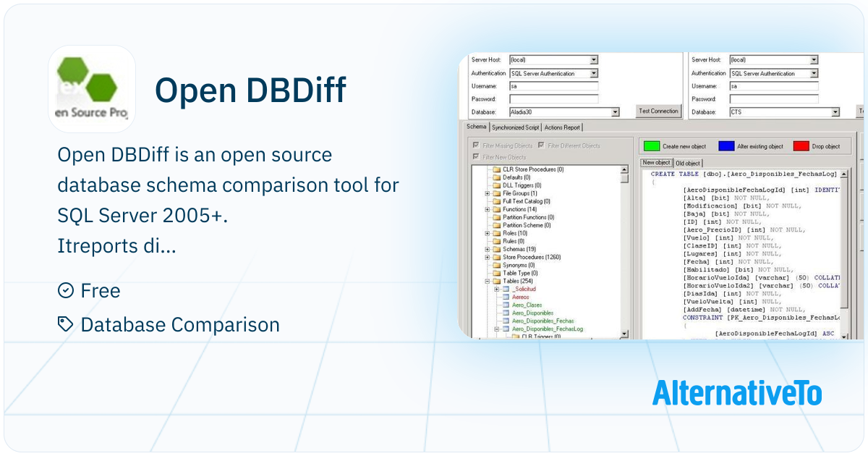Click the Aero_Disponibles table icon
The width and height of the screenshot is (868, 456).
[506, 313]
